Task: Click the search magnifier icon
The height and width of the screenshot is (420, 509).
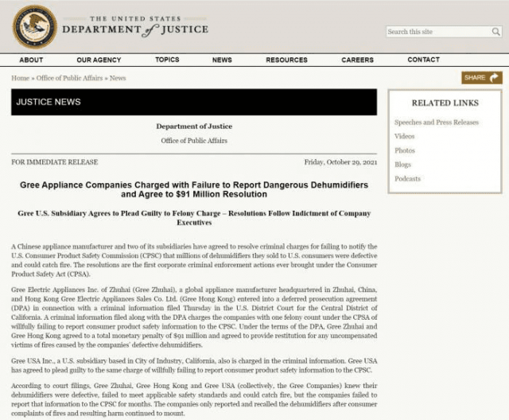Action: [495, 32]
